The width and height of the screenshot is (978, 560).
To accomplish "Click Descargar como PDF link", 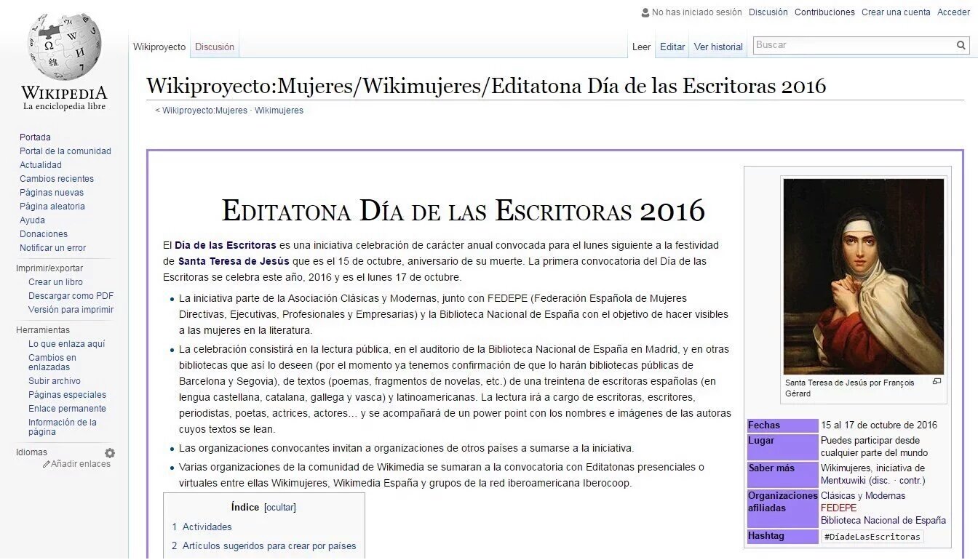I will click(x=71, y=296).
